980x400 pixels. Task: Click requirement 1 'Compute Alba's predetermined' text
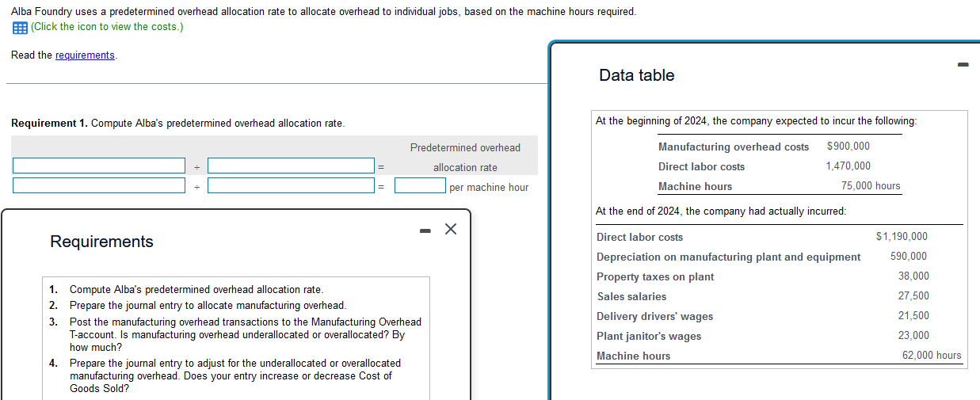pyautogui.click(x=196, y=290)
